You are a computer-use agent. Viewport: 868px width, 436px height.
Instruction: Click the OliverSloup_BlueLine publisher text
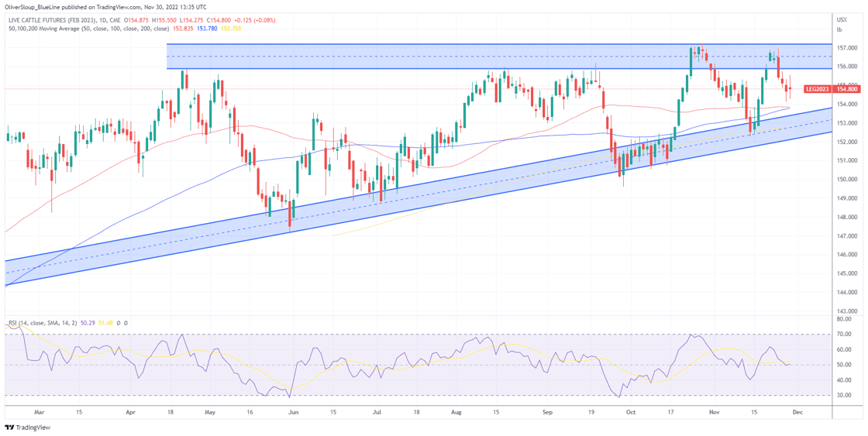click(x=33, y=7)
